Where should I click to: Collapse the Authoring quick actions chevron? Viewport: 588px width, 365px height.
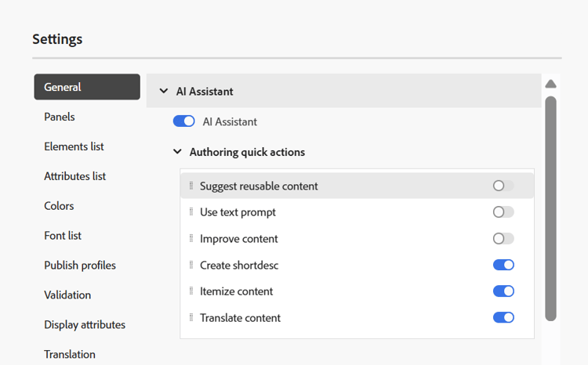(178, 152)
